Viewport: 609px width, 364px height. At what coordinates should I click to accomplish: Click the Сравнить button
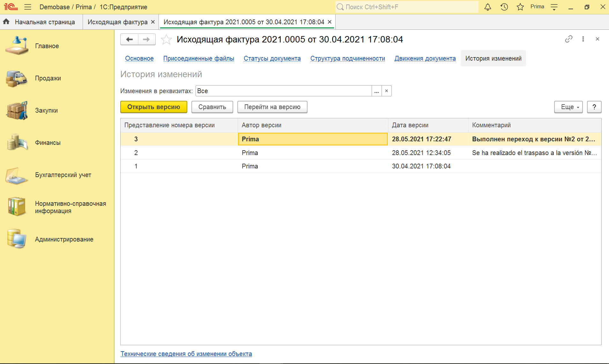coord(212,107)
